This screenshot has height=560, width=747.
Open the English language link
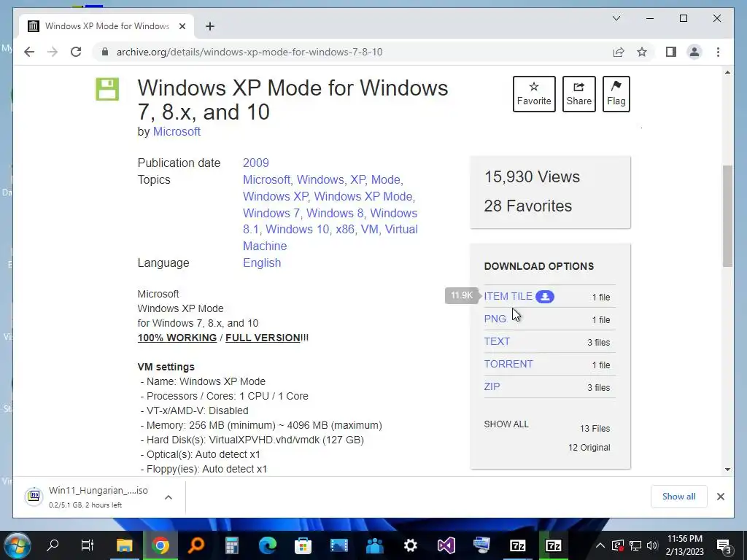(262, 262)
